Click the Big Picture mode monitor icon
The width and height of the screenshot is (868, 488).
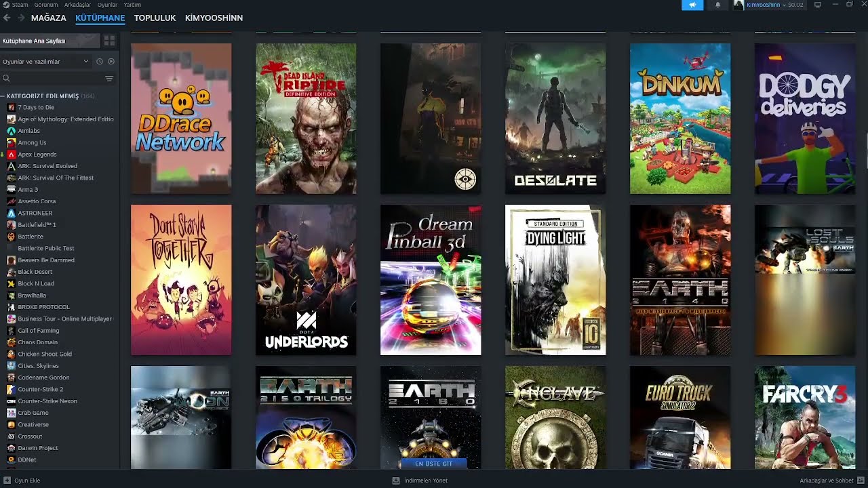click(818, 5)
